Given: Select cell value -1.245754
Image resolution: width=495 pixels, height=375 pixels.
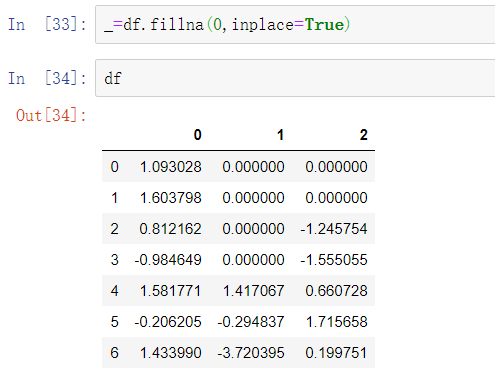Looking at the screenshot, I should [x=334, y=229].
